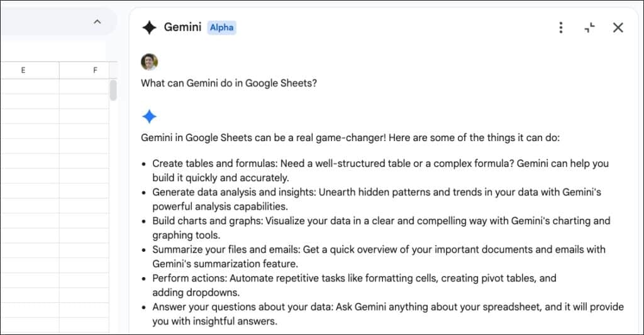The height and width of the screenshot is (335, 644).
Task: Close the Gemini side panel
Action: pos(618,28)
